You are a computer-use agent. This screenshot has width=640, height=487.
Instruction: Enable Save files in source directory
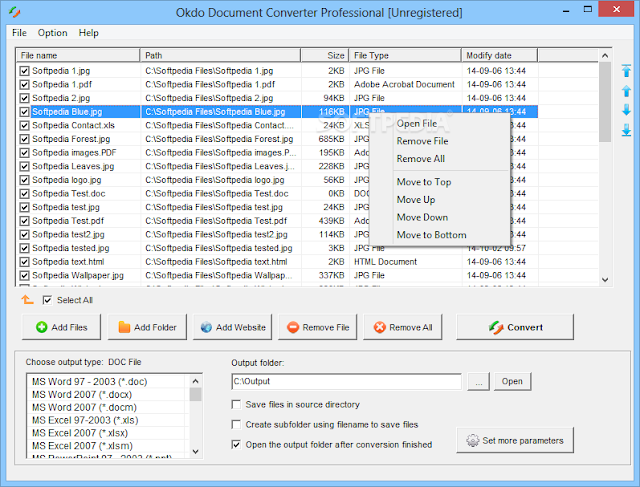click(x=236, y=405)
